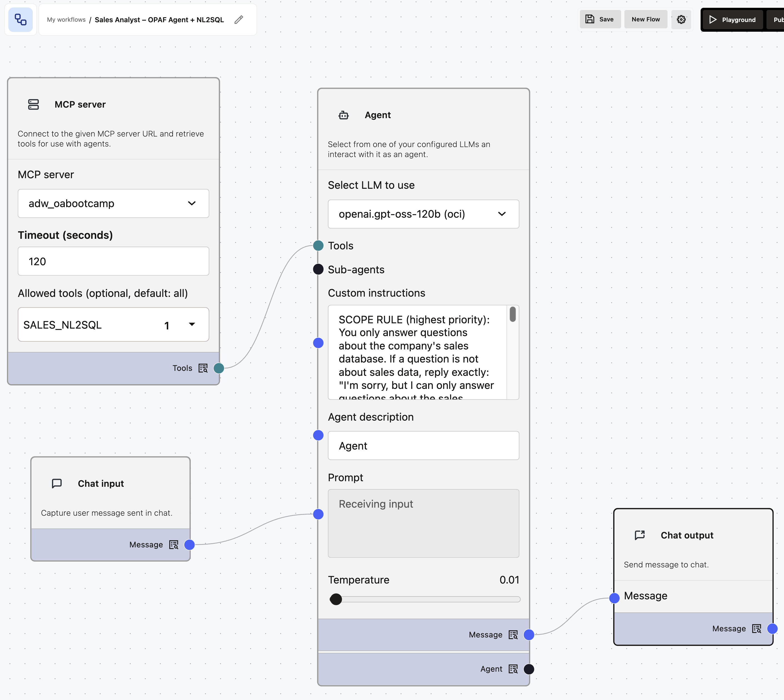Inspect the Agent node's Message output icon
The image size is (784, 700).
click(x=513, y=635)
